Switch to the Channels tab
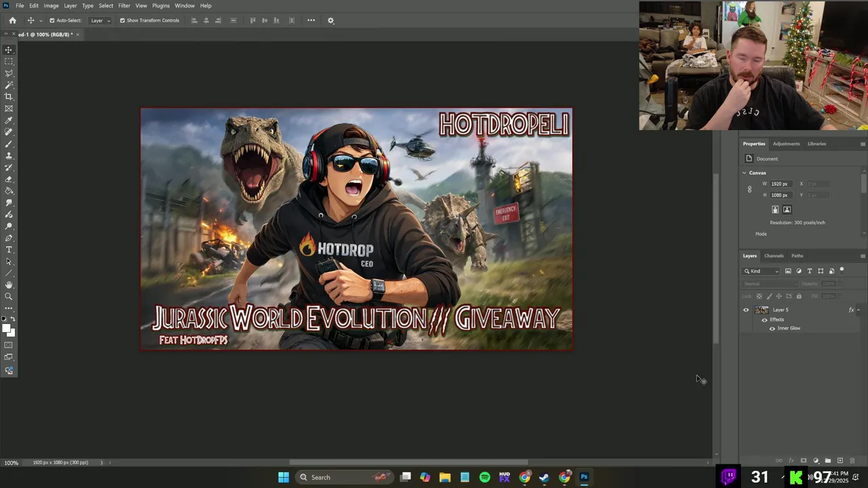 pos(774,256)
